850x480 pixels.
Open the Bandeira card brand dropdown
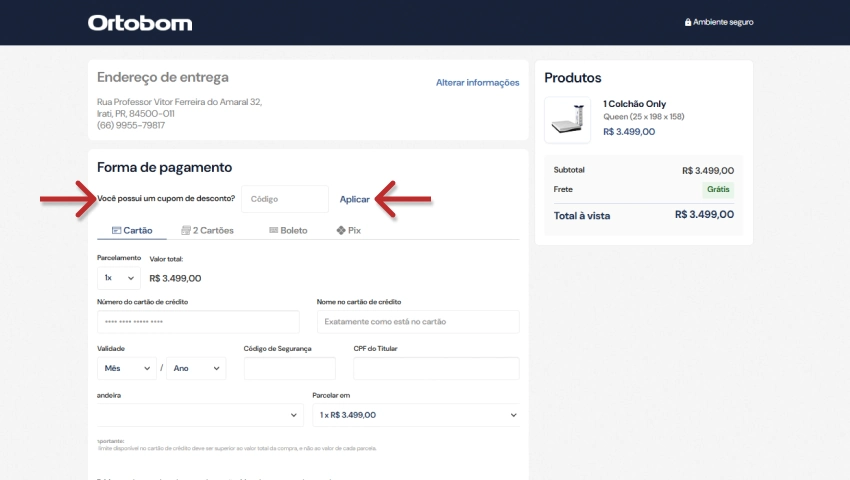coord(199,415)
